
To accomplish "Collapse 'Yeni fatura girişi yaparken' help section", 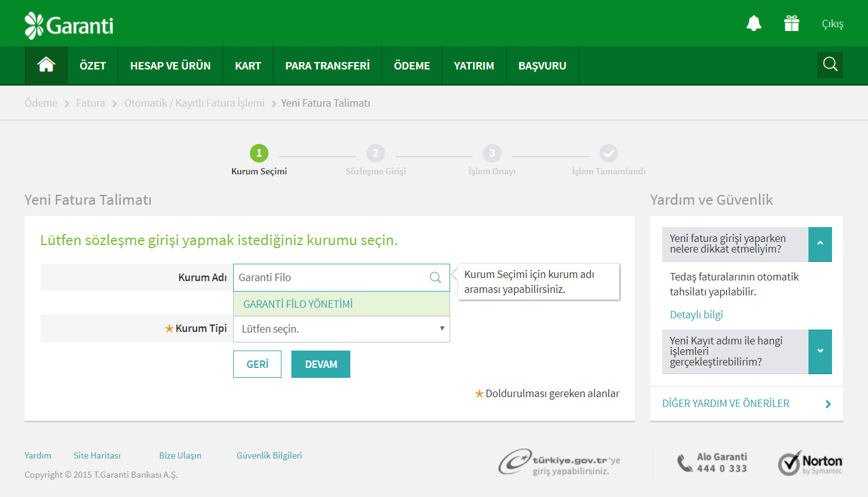I will [820, 244].
